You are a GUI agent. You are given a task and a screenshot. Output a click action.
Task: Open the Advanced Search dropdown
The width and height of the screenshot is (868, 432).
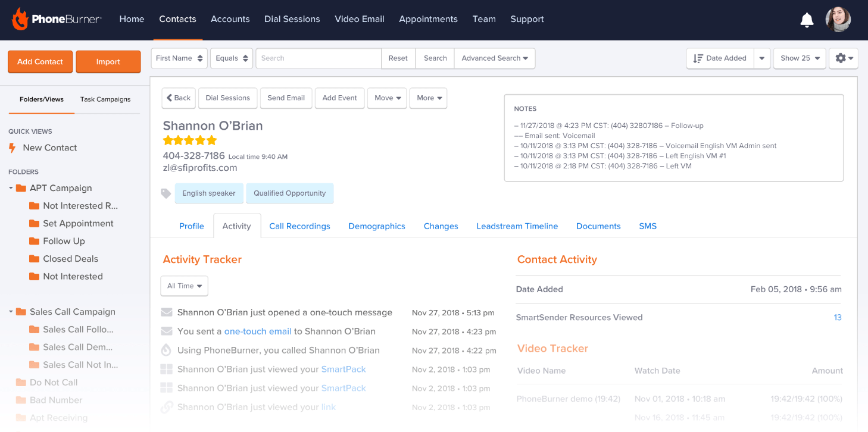point(495,58)
